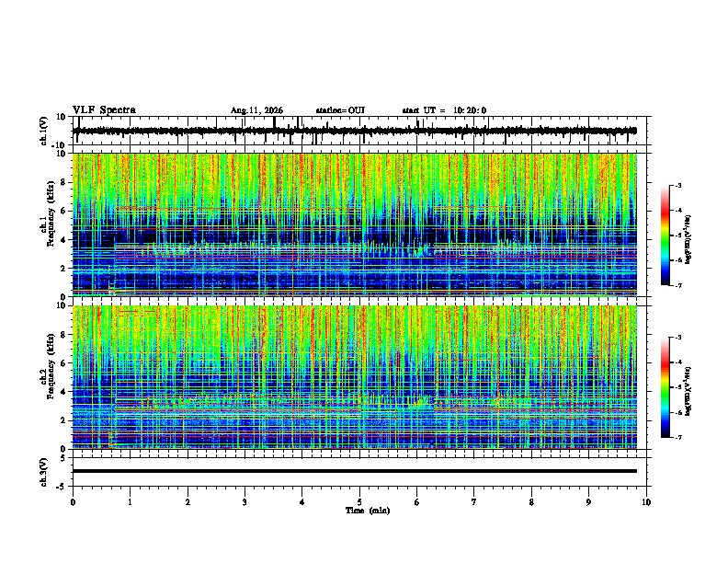
Task: Click the "station=OUI" header label
Action: (x=340, y=110)
